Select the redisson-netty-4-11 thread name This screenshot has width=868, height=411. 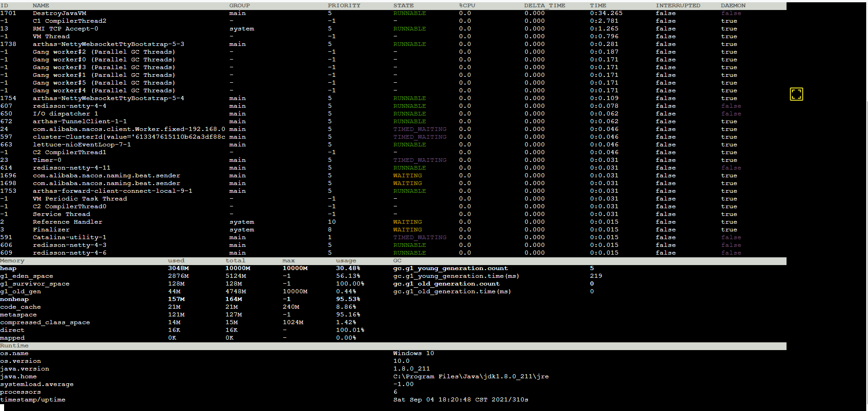click(71, 168)
